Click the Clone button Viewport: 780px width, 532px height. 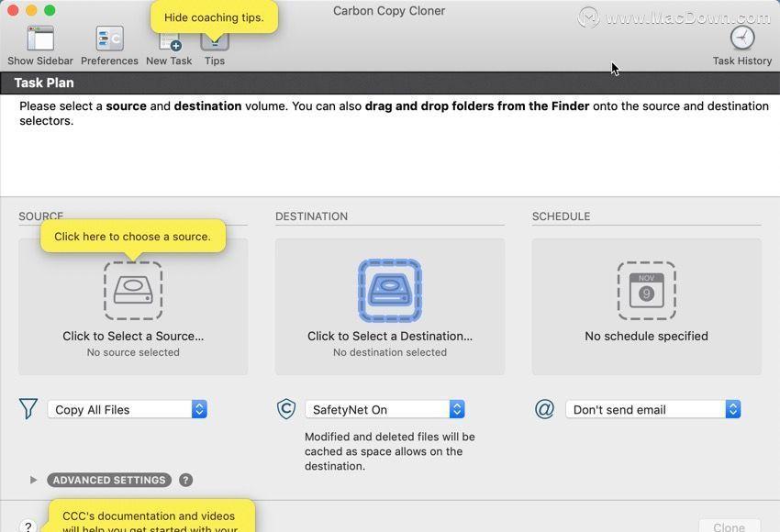click(730, 526)
